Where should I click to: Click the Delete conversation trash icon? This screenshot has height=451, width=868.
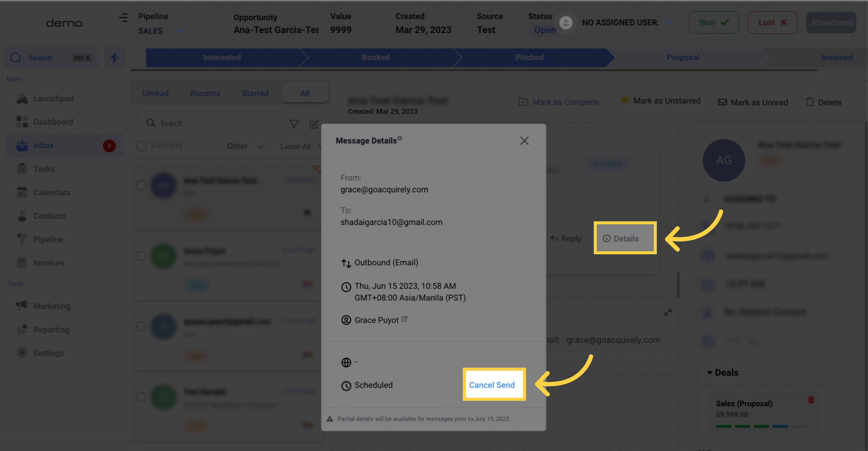click(810, 102)
